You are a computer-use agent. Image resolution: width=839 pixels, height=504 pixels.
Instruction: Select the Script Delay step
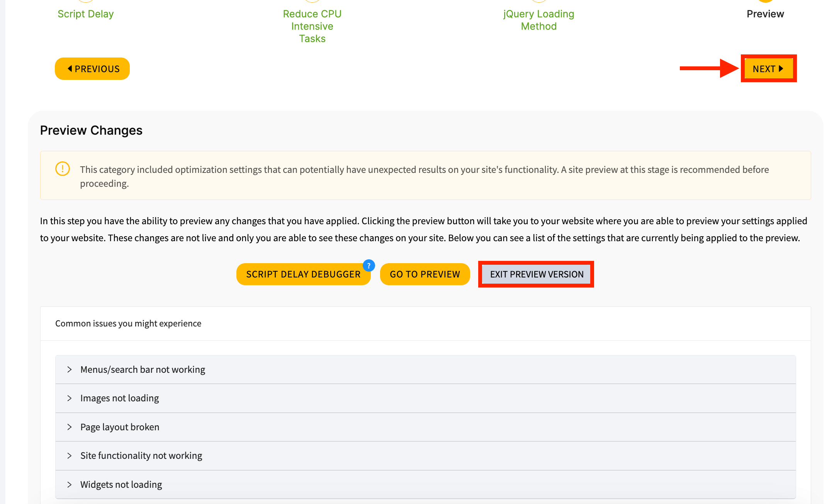click(85, 14)
